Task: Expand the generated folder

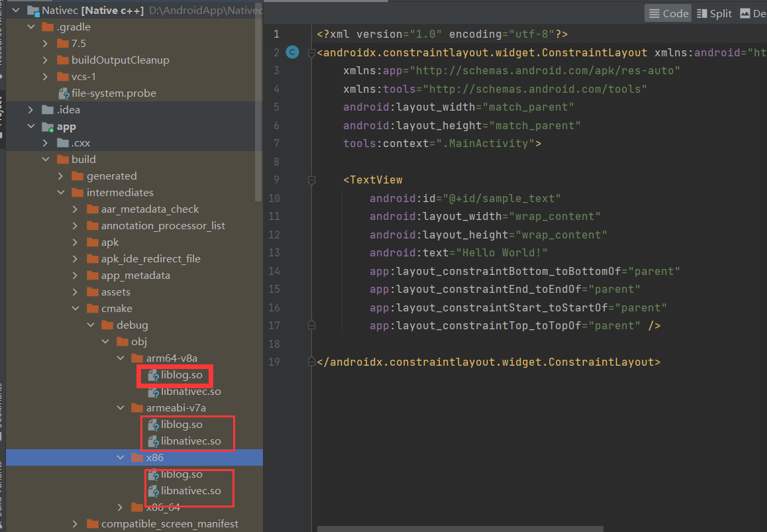Action: [61, 176]
